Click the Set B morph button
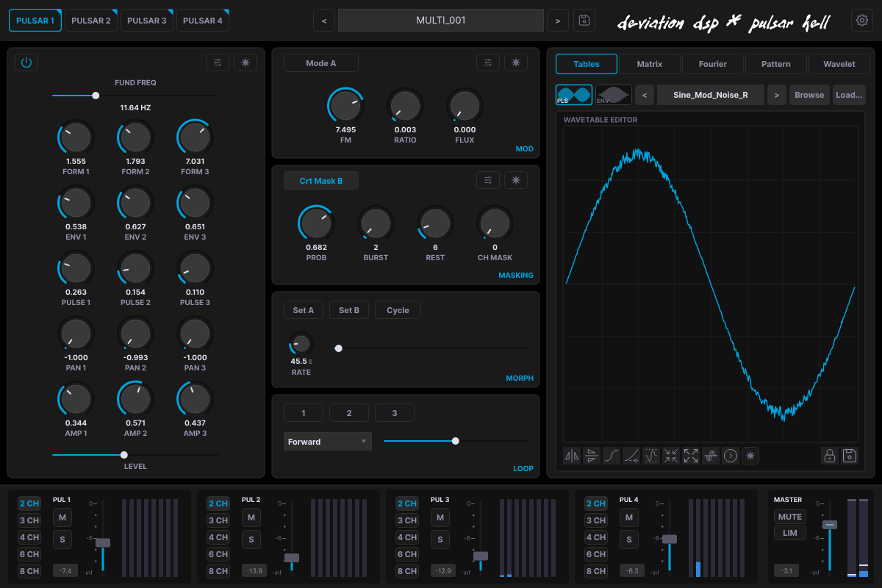This screenshot has height=588, width=882. click(x=349, y=310)
